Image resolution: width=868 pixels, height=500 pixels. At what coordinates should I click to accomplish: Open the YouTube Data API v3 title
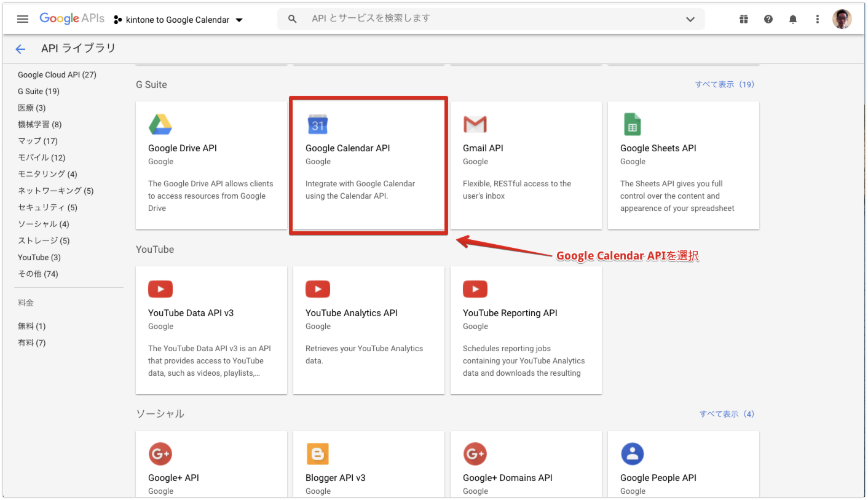191,313
